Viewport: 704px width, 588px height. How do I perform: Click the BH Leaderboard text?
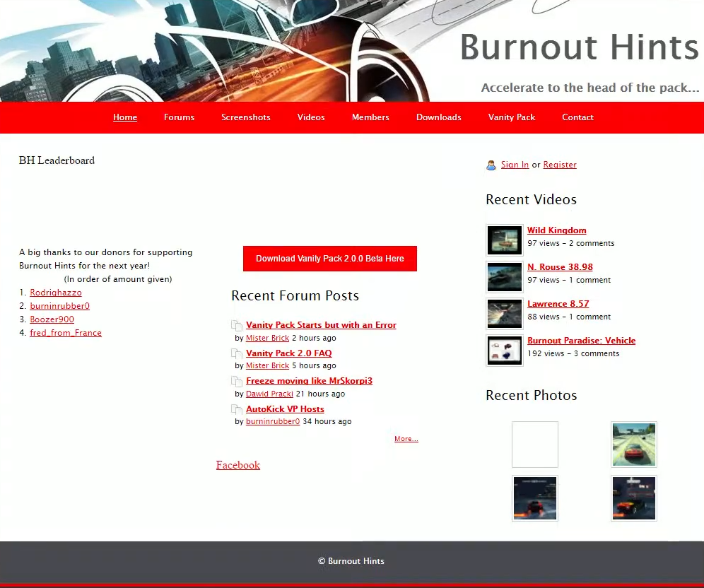click(x=57, y=160)
